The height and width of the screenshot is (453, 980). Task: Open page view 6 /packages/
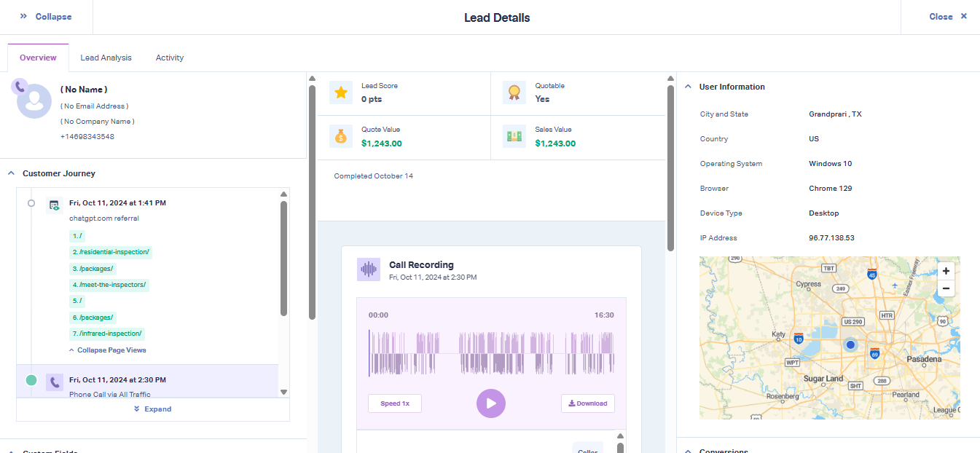point(93,318)
